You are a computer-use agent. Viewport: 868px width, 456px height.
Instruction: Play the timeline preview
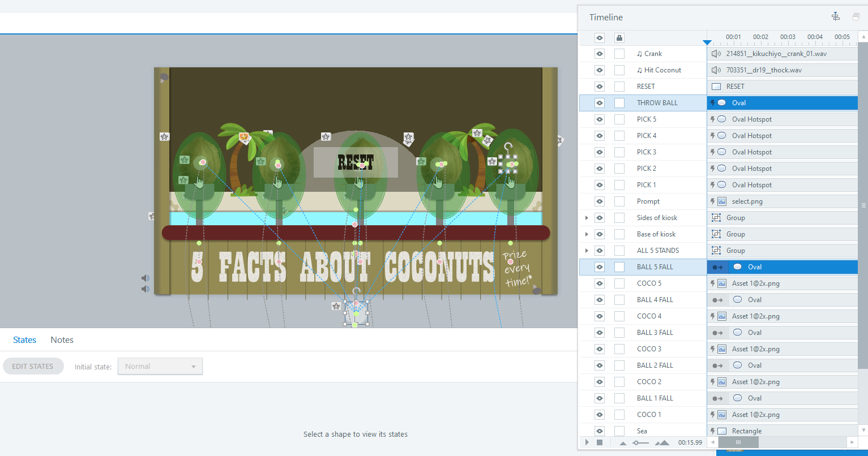point(587,442)
